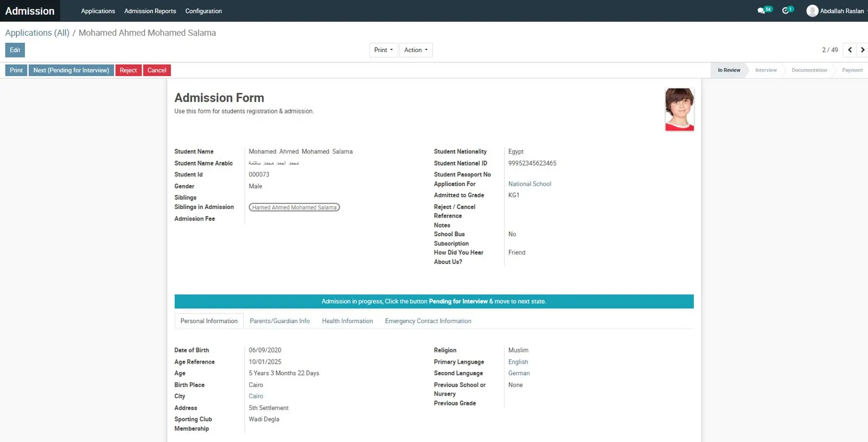868x442 pixels.
Task: Open the chat messages icon
Action: 761,11
